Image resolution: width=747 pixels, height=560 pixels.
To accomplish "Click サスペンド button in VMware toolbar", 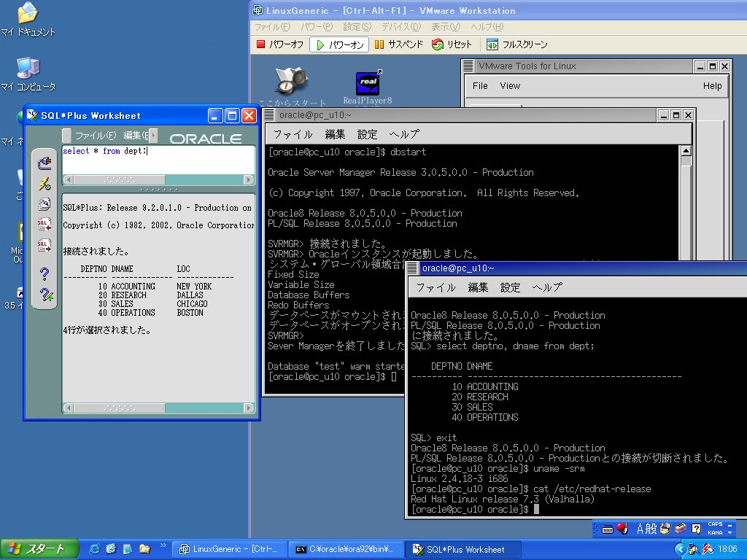I will coord(399,44).
